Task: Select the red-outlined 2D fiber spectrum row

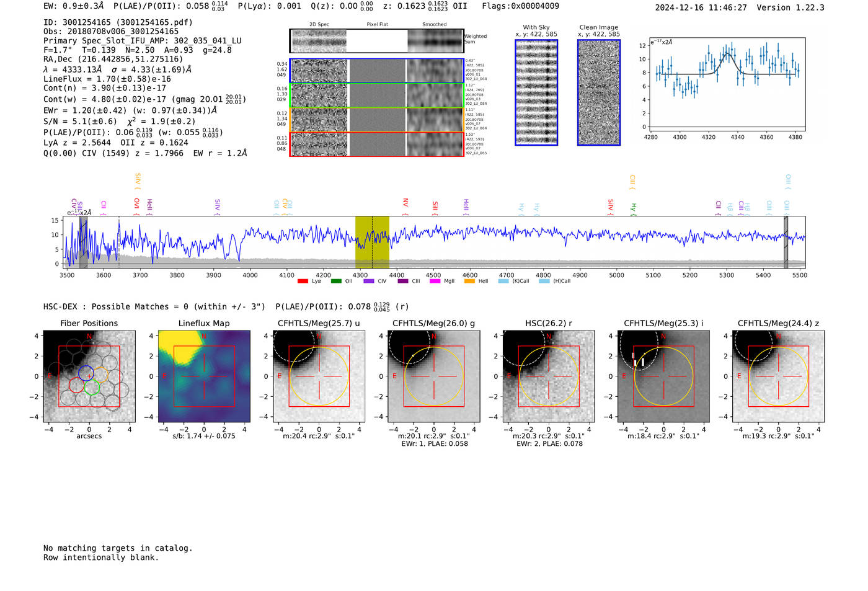Action: coord(377,144)
